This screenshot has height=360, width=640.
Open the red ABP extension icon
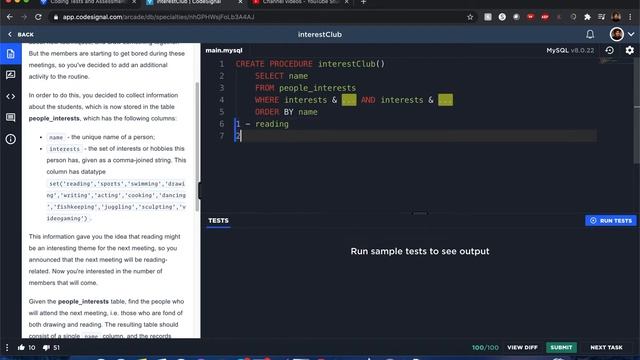[x=545, y=17]
